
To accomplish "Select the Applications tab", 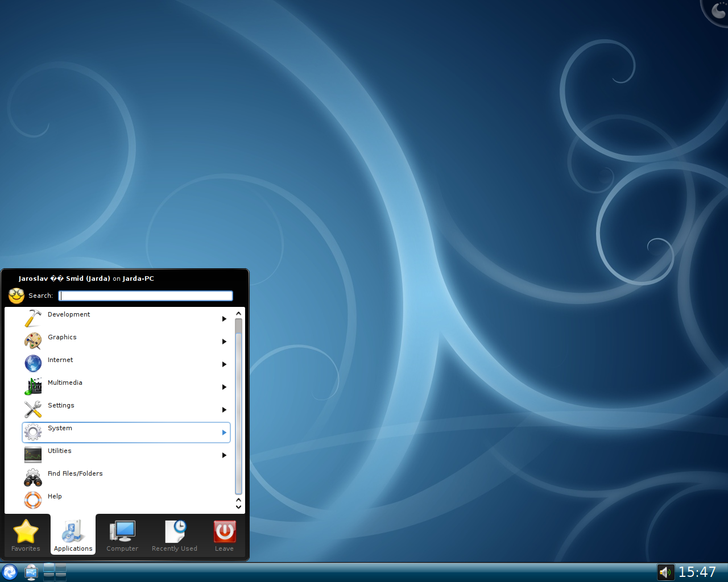I will pyautogui.click(x=73, y=535).
